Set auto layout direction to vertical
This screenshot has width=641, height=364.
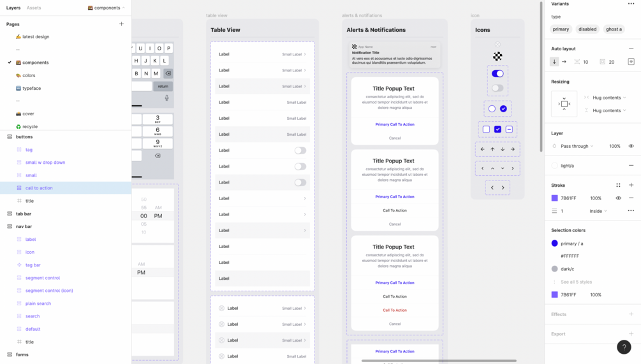pyautogui.click(x=554, y=62)
